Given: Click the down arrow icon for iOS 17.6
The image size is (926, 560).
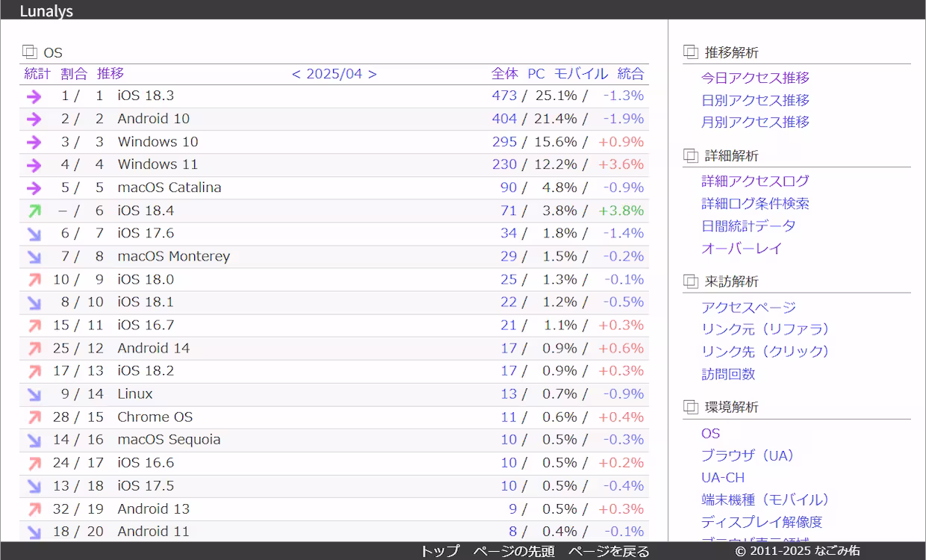Looking at the screenshot, I should point(34,234).
